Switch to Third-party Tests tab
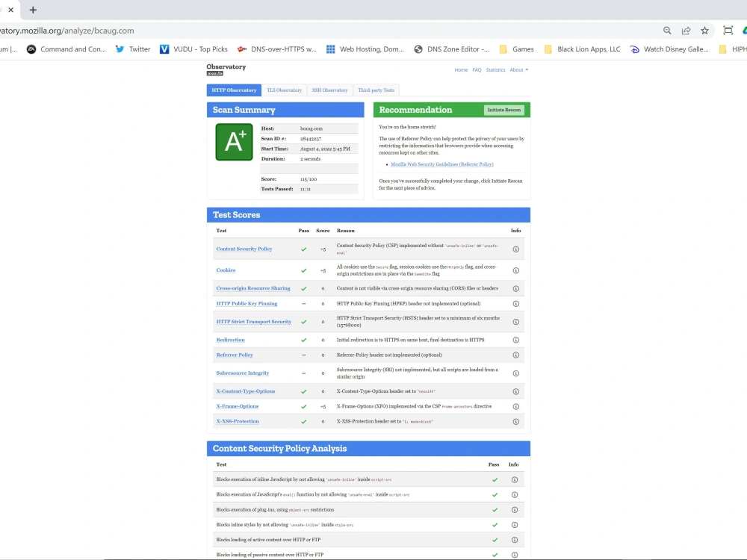 point(376,90)
